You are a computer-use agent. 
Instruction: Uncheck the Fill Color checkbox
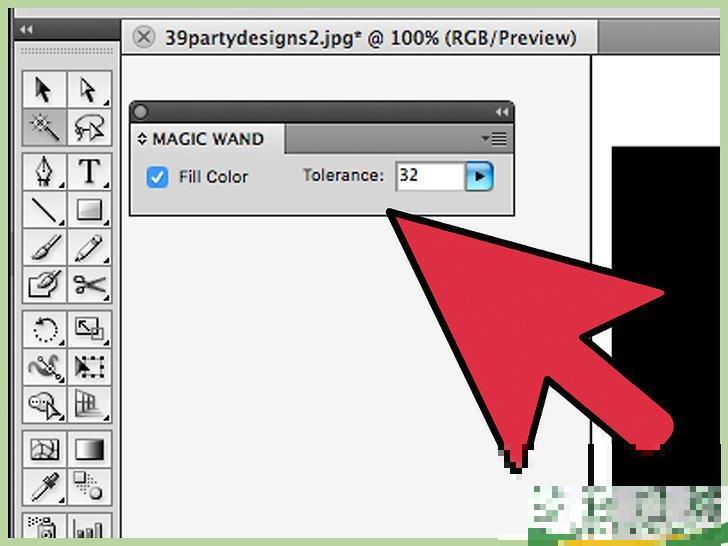pyautogui.click(x=157, y=177)
